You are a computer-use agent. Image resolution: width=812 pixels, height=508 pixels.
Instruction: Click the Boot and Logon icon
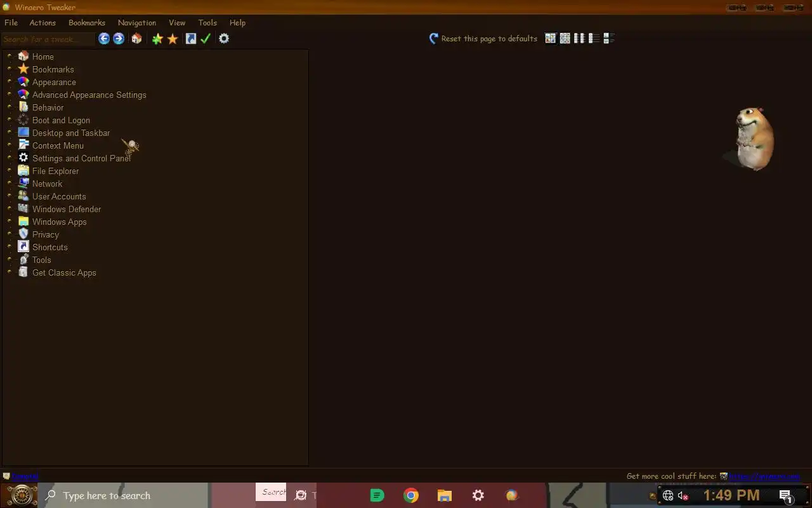(23, 119)
